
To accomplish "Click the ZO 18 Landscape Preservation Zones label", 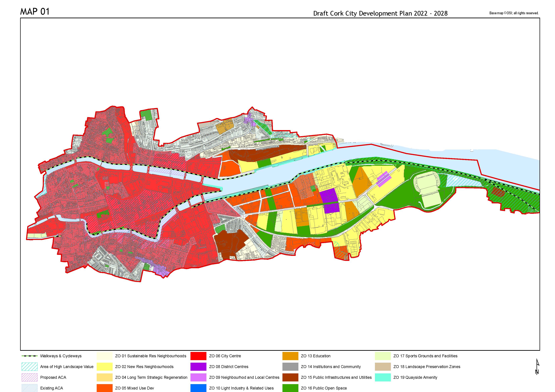I will (427, 367).
